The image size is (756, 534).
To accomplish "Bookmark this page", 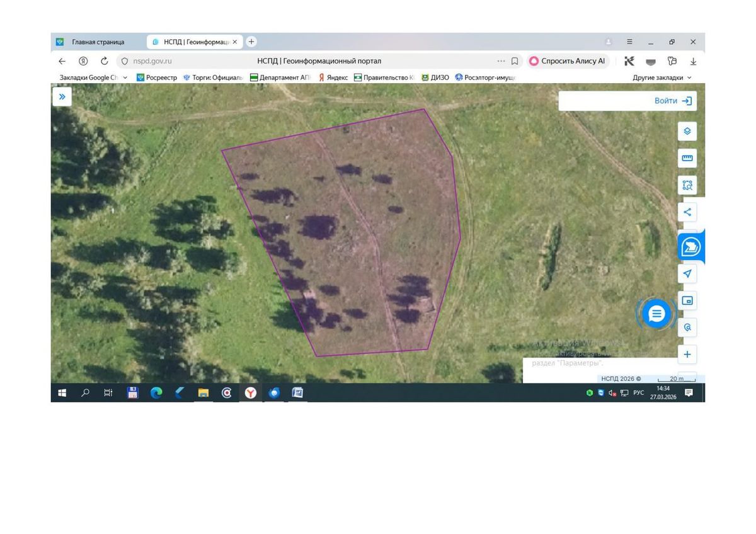I will pyautogui.click(x=515, y=61).
